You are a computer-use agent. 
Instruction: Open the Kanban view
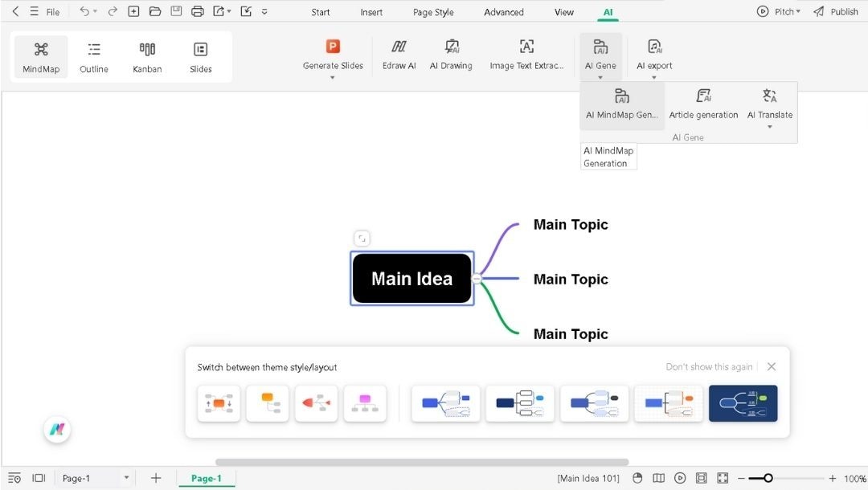coord(146,55)
